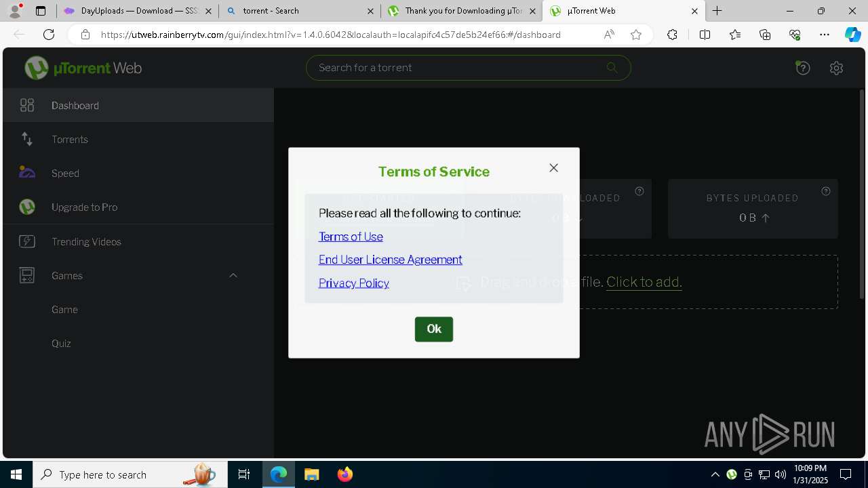This screenshot has height=488, width=868.
Task: Click the Ok button in dialog
Action: (x=434, y=329)
